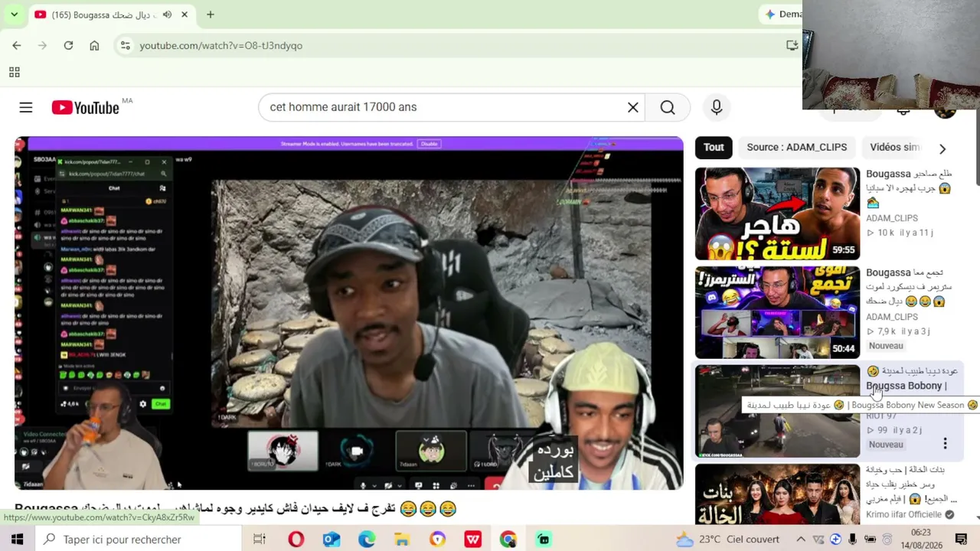Open the taskbar clock and calendar
Image resolution: width=980 pixels, height=551 pixels.
coord(921,540)
